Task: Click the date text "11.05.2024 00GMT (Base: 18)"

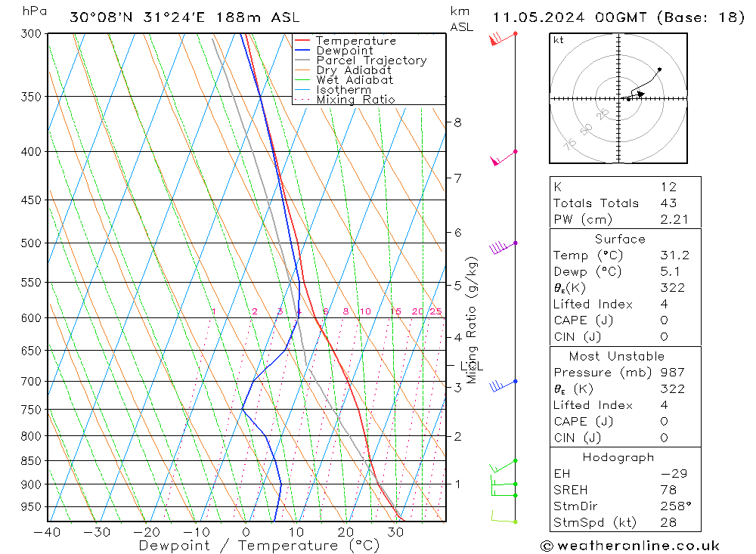Action: [618, 18]
